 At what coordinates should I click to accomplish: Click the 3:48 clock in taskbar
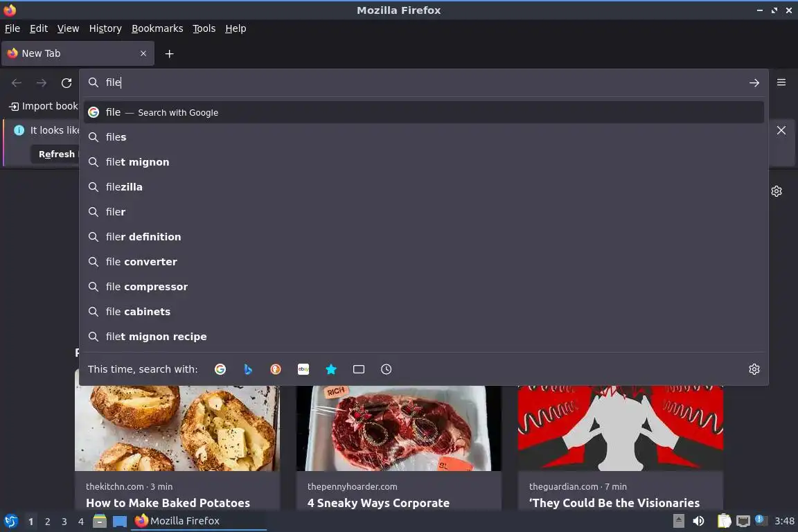(x=784, y=521)
